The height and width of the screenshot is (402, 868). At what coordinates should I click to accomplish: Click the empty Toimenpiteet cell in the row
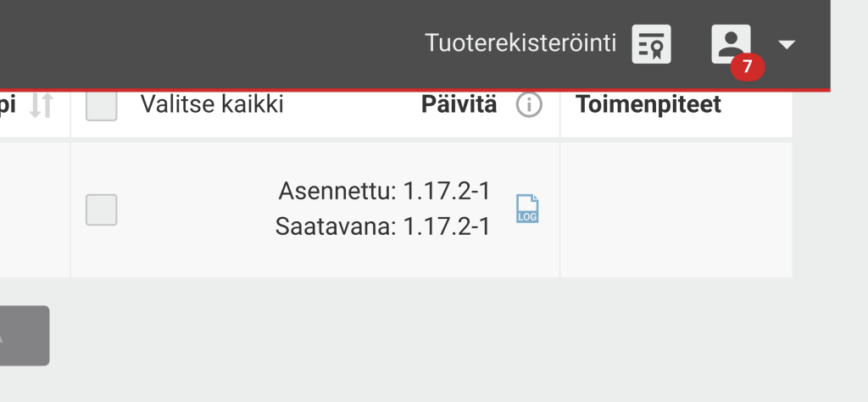676,209
